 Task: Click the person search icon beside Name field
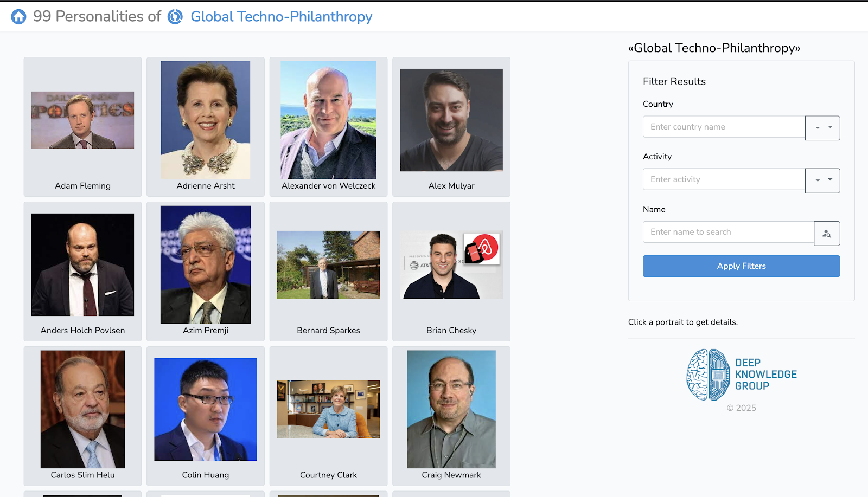point(827,233)
